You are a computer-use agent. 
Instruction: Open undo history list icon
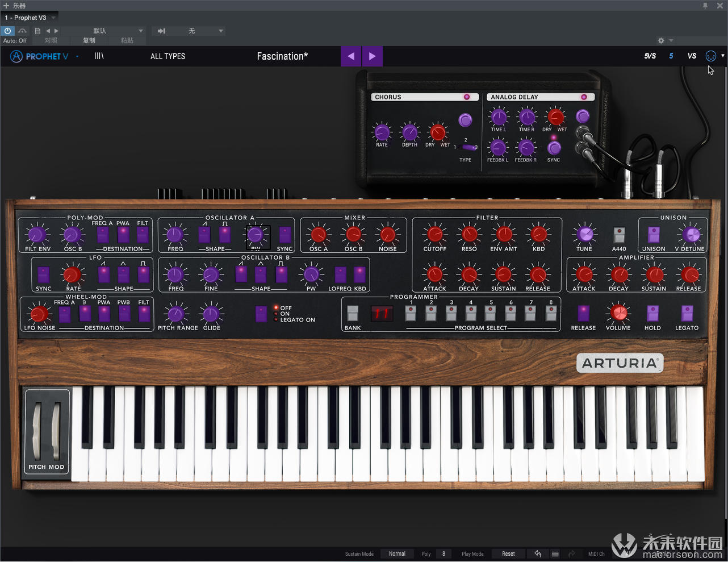(x=555, y=553)
